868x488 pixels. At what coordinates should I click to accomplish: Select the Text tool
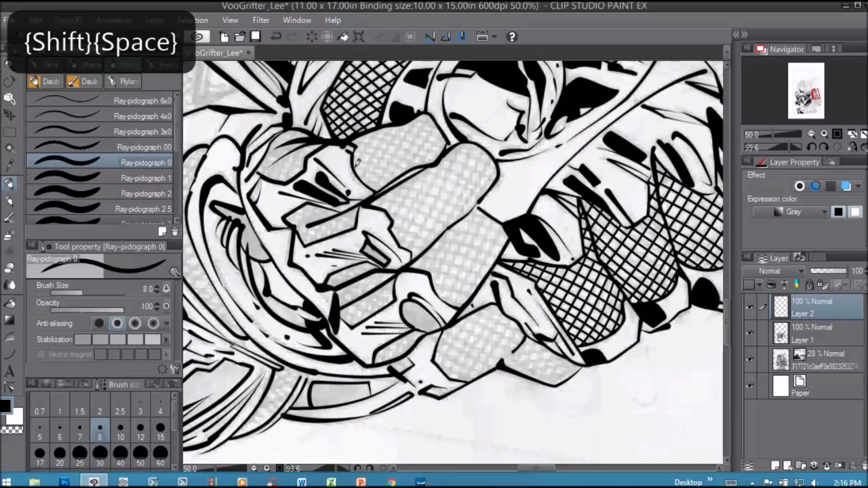point(9,371)
